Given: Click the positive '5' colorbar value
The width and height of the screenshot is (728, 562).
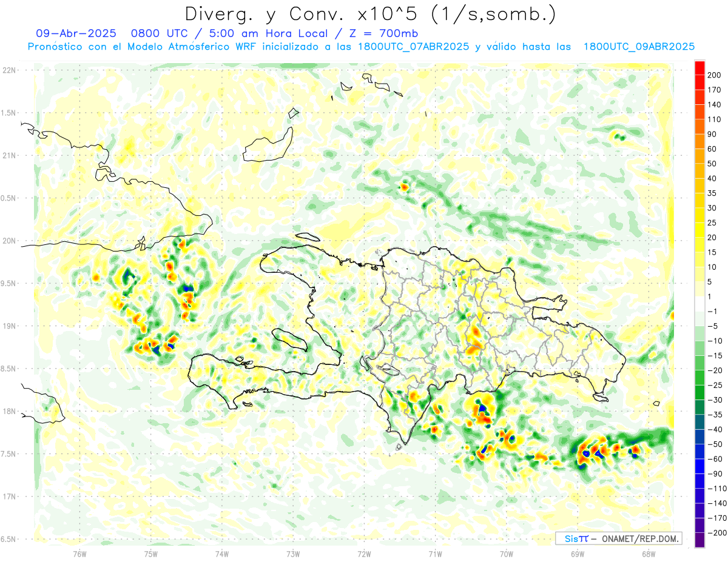Looking at the screenshot, I should click(x=710, y=282).
